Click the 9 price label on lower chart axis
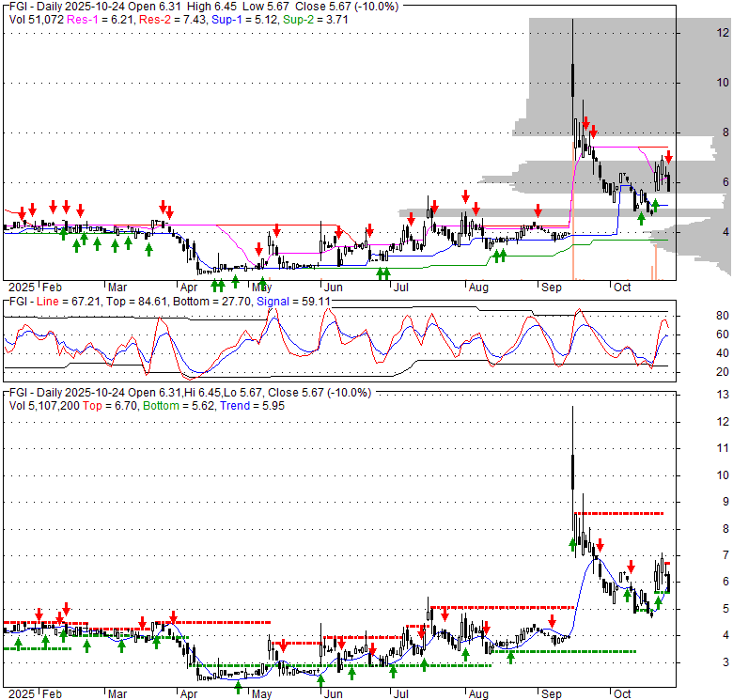The height and width of the screenshot is (700, 733). pyautogui.click(x=725, y=502)
